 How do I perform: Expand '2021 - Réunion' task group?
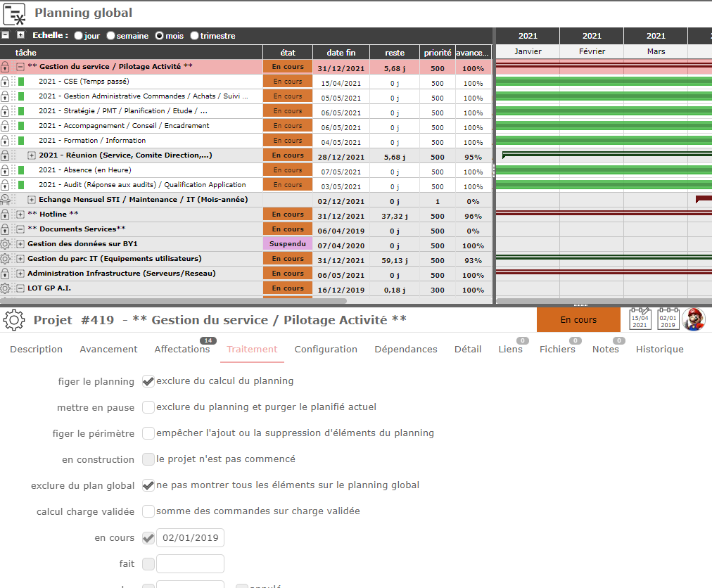(32, 155)
